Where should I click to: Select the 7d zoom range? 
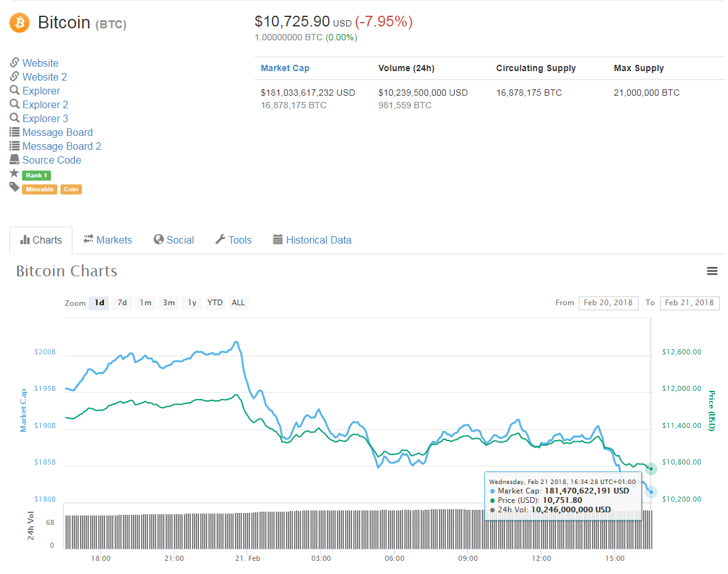point(122,303)
